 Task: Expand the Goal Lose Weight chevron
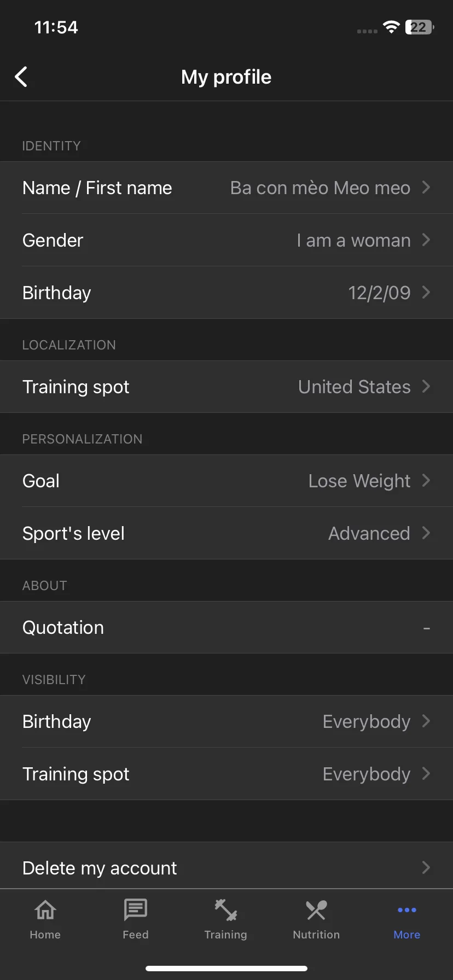coord(426,481)
